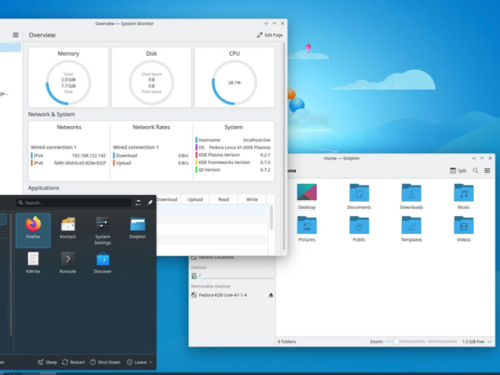Open Discover software center

coord(103,263)
